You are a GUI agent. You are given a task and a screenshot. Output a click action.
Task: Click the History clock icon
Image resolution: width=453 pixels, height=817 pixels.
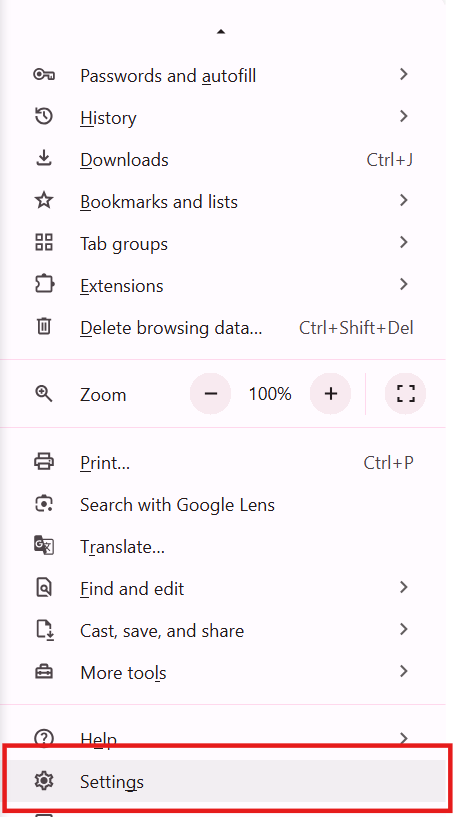click(x=43, y=117)
